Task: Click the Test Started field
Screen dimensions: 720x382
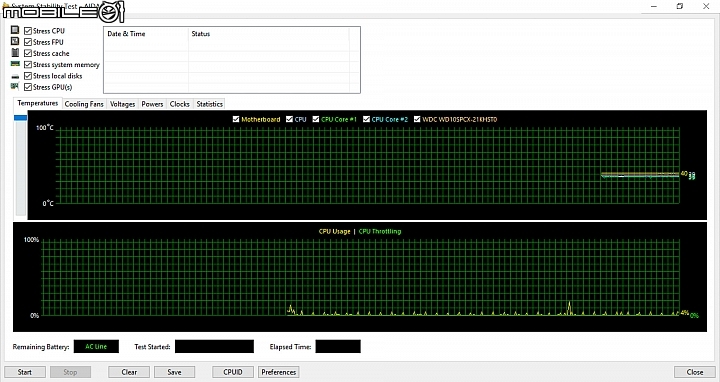Action: [214, 347]
